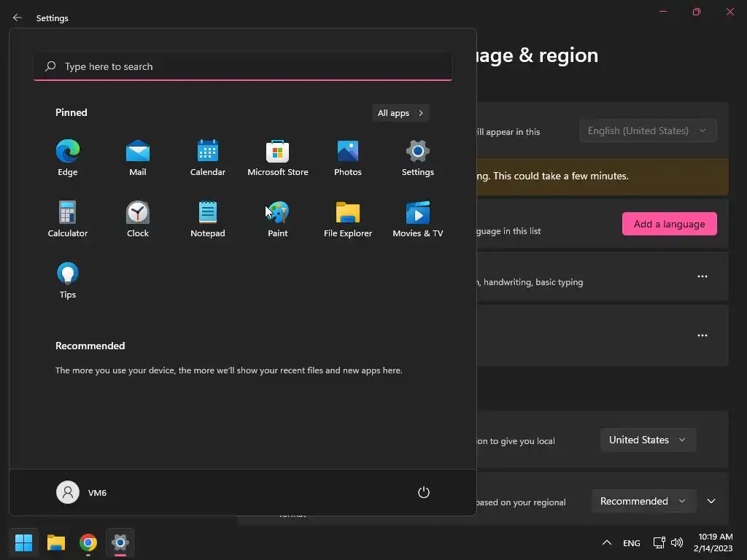Open the English (United States) display language dropdown
747x560 pixels.
pyautogui.click(x=648, y=131)
